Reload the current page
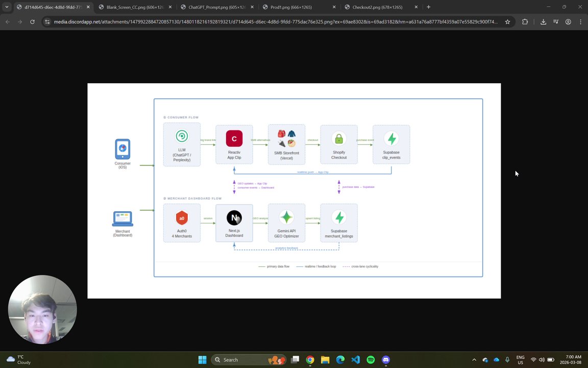 click(32, 22)
